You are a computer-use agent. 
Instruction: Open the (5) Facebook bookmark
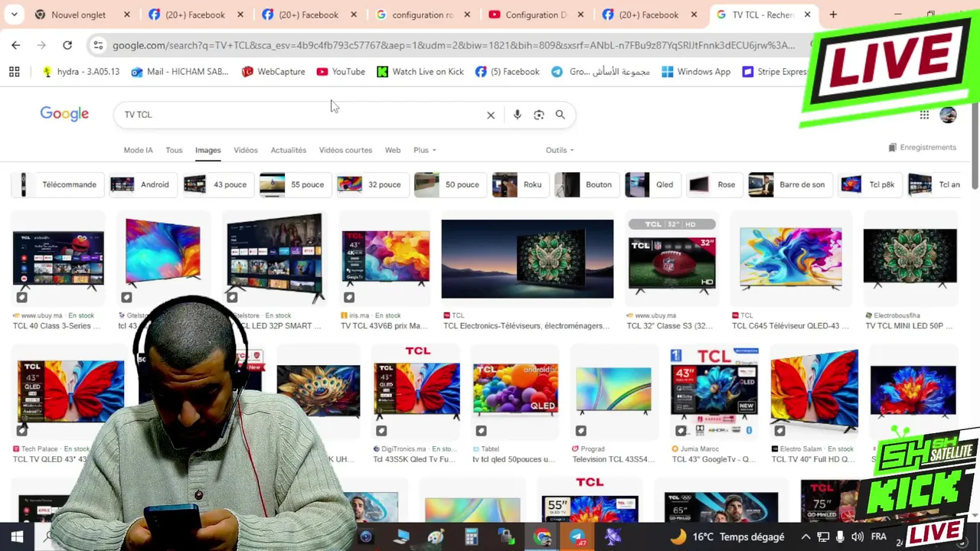point(507,72)
